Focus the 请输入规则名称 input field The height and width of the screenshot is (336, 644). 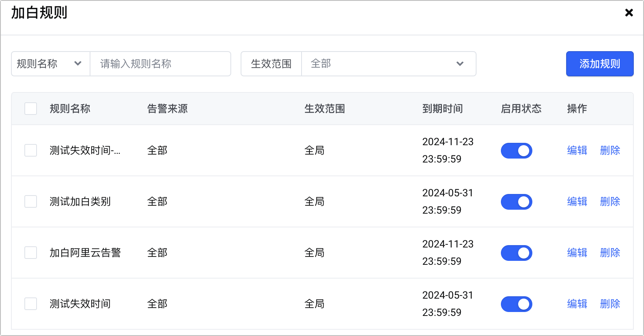pos(160,64)
